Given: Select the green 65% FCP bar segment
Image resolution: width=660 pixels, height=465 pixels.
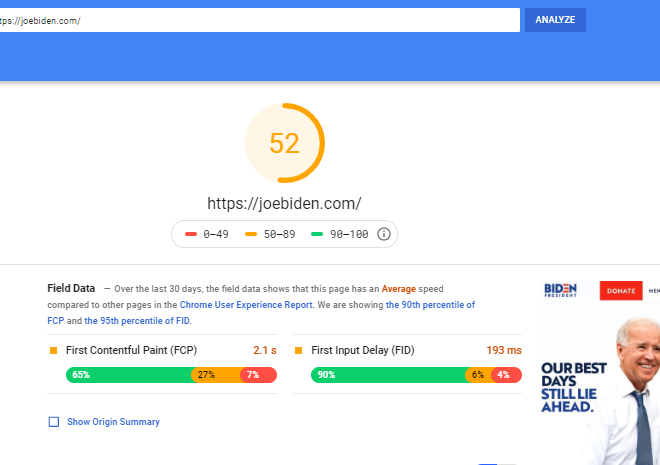Looking at the screenshot, I should click(130, 375).
